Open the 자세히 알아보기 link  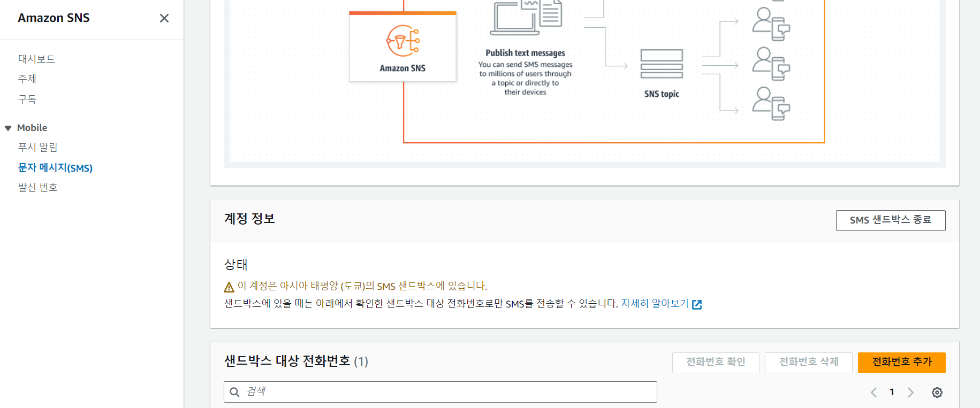pos(655,303)
